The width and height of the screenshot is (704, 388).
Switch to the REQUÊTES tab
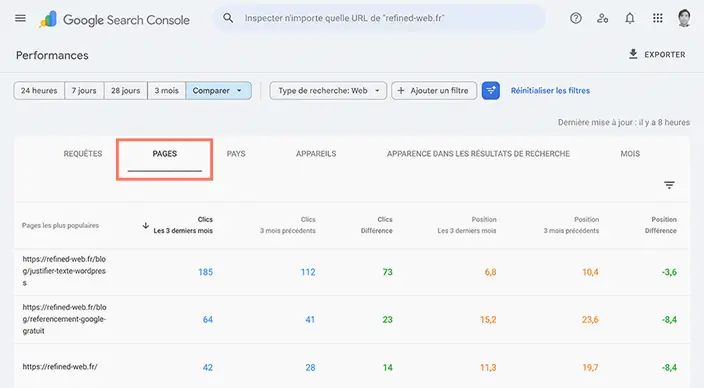(83, 154)
